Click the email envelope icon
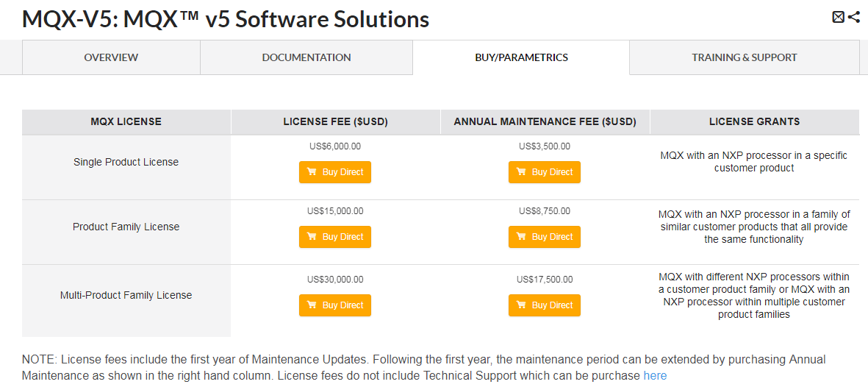Viewport: 868px width, 387px height. coord(838,17)
